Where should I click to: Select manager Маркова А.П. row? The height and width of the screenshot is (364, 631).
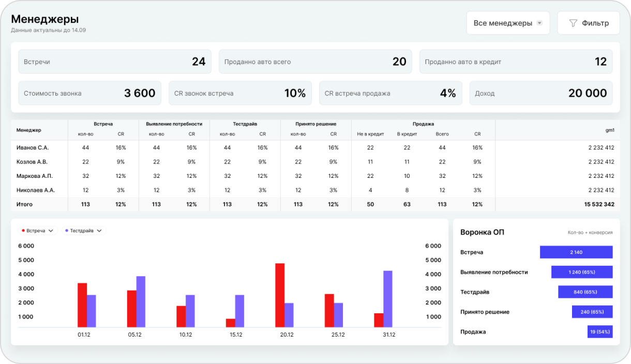point(315,176)
